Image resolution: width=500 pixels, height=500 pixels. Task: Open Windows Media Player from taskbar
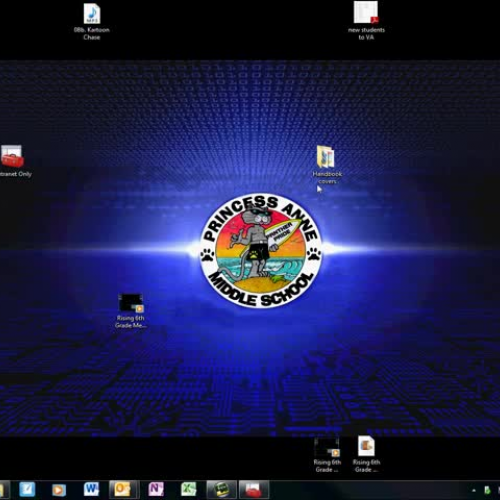pyautogui.click(x=59, y=490)
